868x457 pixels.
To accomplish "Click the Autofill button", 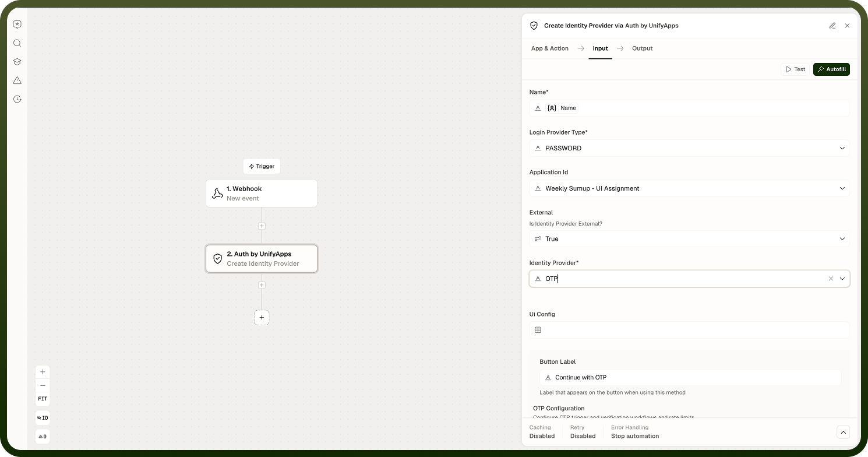I will pos(831,69).
